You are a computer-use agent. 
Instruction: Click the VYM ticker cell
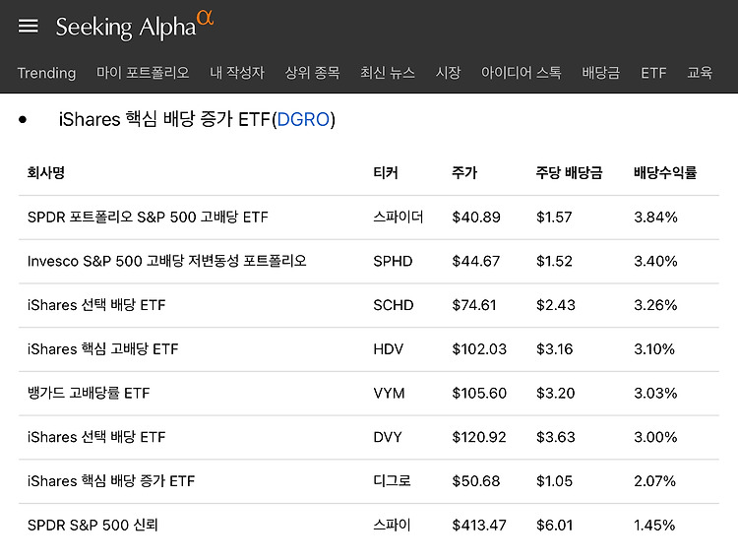[389, 393]
